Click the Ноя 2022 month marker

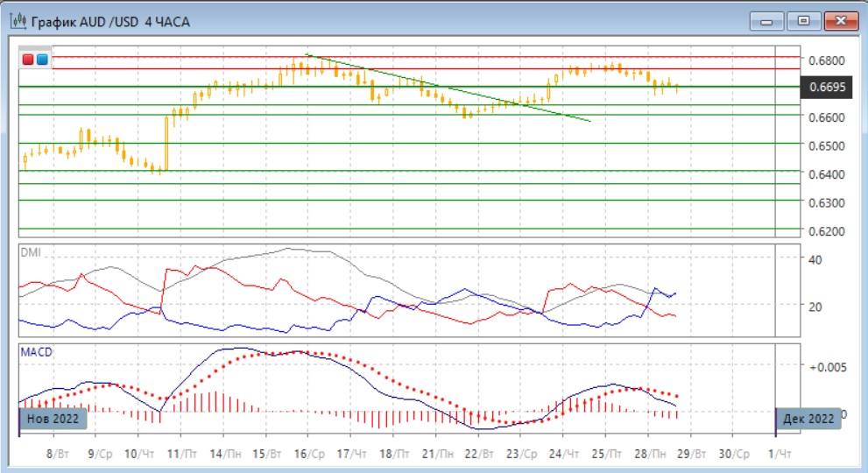coord(53,419)
